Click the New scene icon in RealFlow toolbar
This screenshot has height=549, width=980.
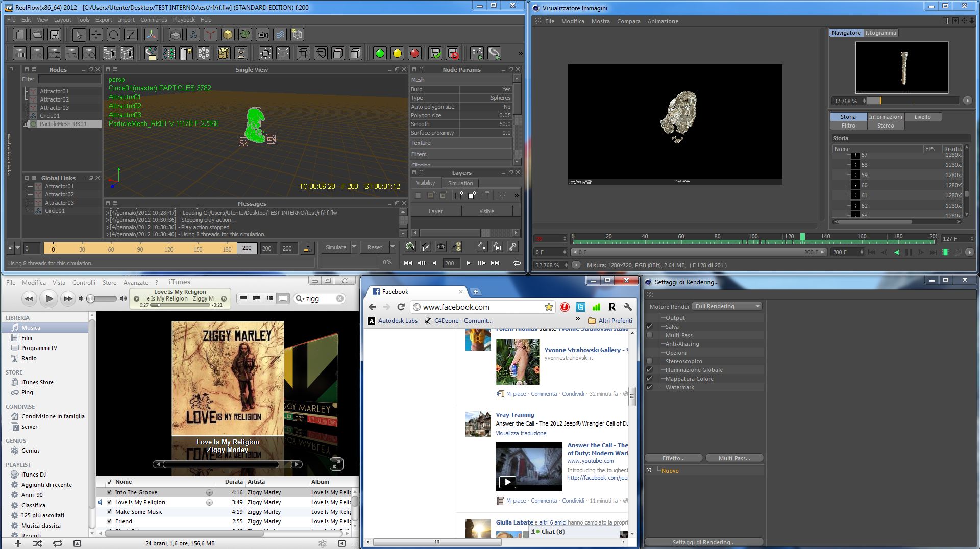(x=19, y=35)
